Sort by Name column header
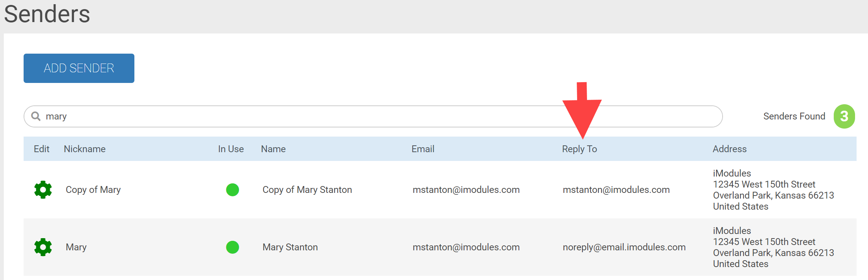The height and width of the screenshot is (280, 868). click(273, 149)
